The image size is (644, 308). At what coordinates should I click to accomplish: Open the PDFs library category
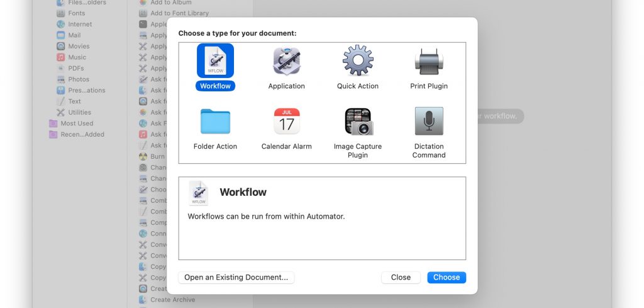(70, 68)
